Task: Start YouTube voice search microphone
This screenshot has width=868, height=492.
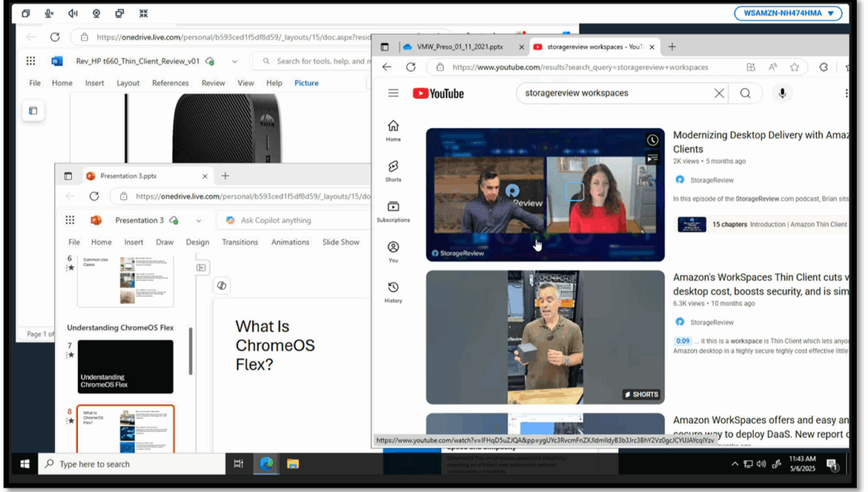Action: (782, 94)
